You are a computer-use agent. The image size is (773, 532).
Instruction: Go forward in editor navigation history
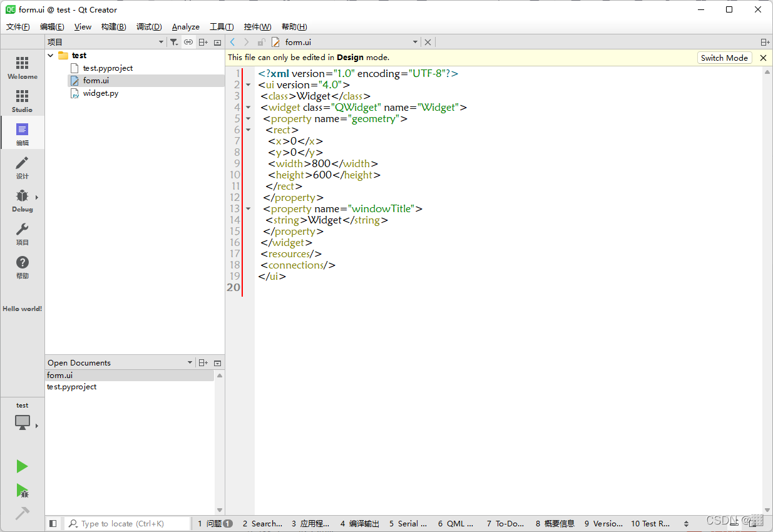click(x=247, y=42)
